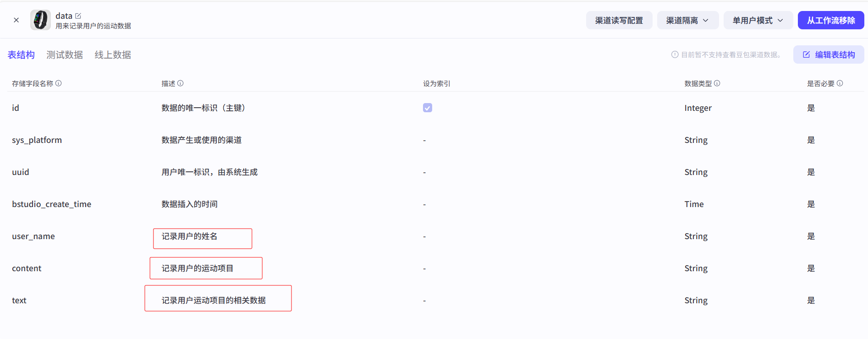Click info icon next to 描述 header
This screenshot has height=339, width=868.
coord(181,83)
